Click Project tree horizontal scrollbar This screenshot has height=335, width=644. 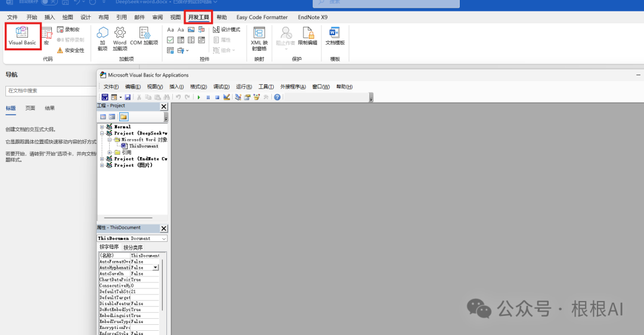[x=128, y=218]
